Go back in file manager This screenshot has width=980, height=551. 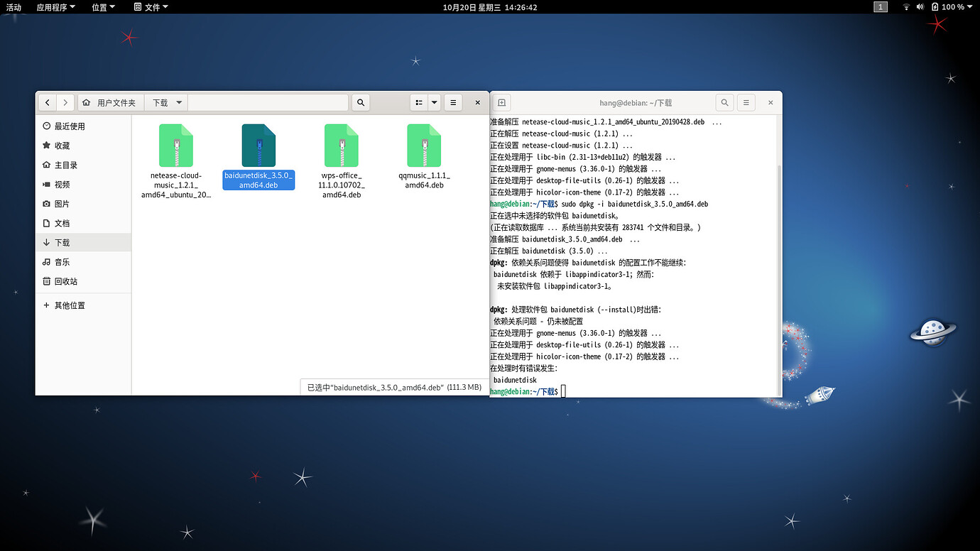pos(48,102)
